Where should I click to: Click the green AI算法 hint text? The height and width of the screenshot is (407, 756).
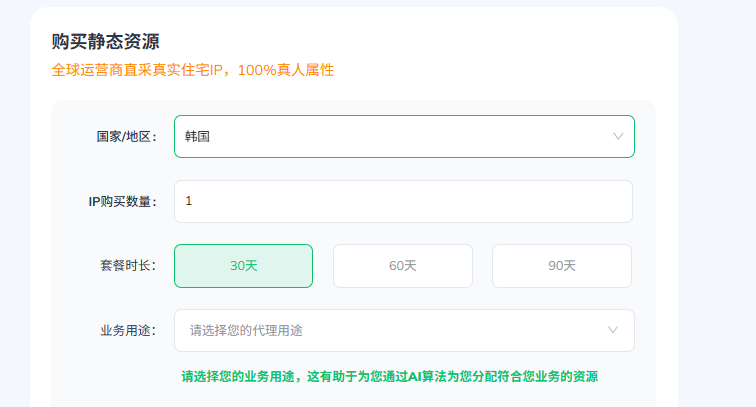pyautogui.click(x=390, y=376)
